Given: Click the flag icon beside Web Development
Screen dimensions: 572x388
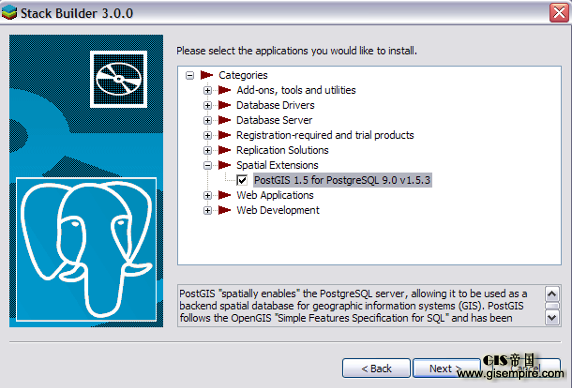Looking at the screenshot, I should (x=224, y=210).
